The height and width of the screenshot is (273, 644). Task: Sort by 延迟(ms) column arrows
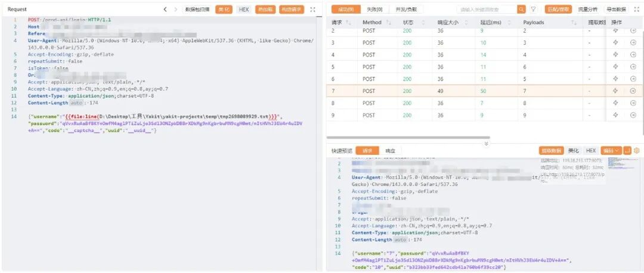point(510,22)
